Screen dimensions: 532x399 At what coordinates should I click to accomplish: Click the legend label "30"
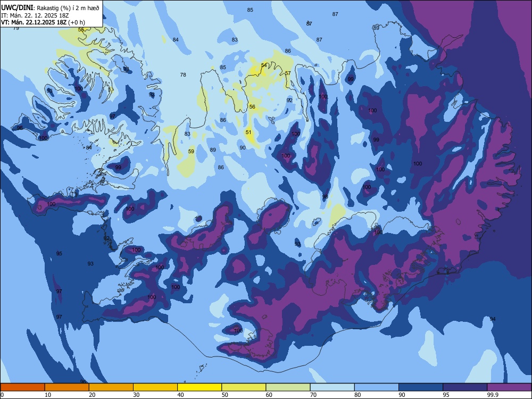136,395
